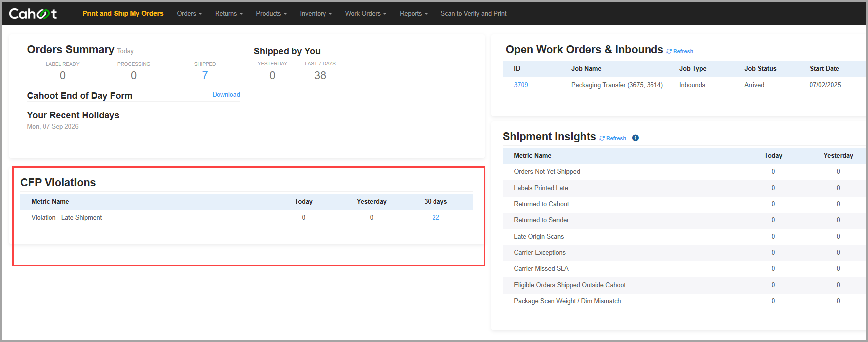Click the Label Ready count

pos(63,75)
